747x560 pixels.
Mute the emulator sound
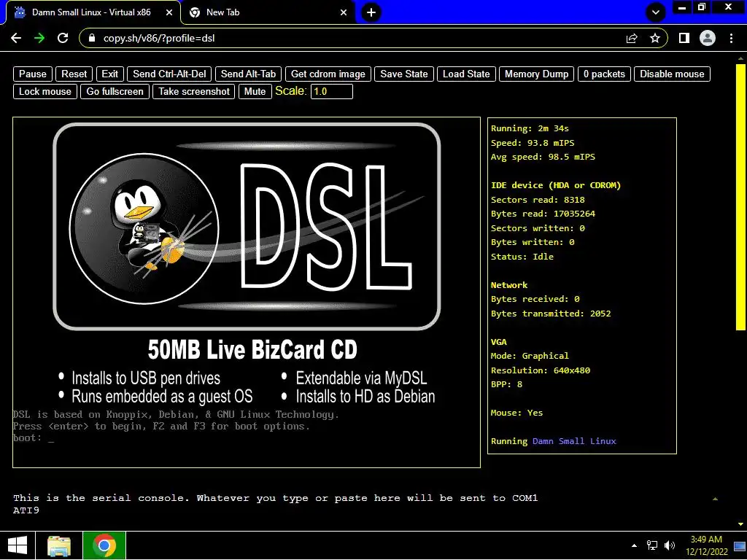255,91
